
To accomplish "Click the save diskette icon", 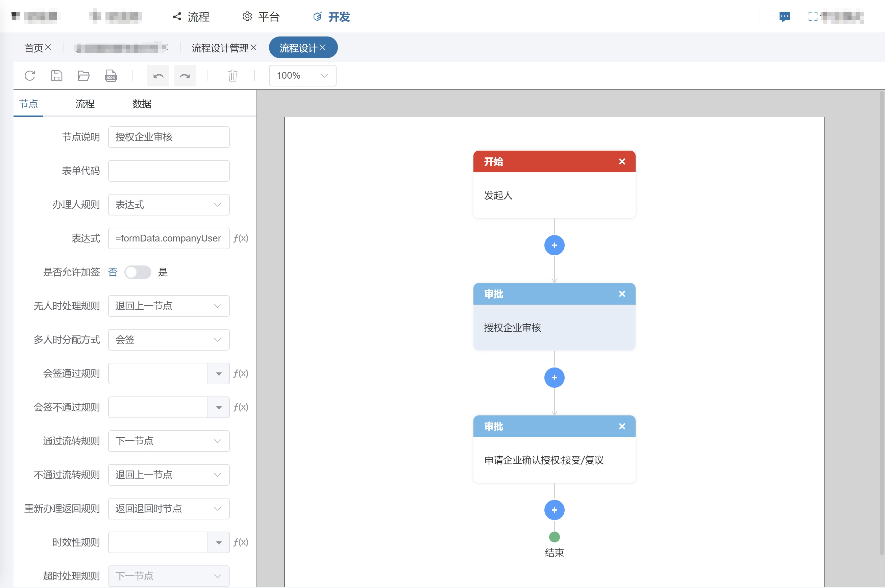I will click(x=57, y=76).
